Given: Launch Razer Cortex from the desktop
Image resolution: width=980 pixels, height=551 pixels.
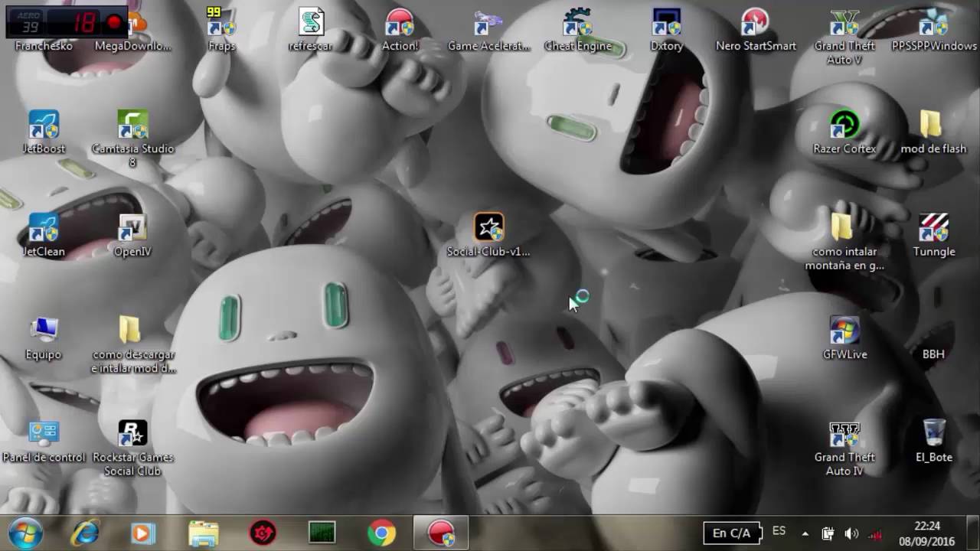Looking at the screenshot, I should pos(844,132).
